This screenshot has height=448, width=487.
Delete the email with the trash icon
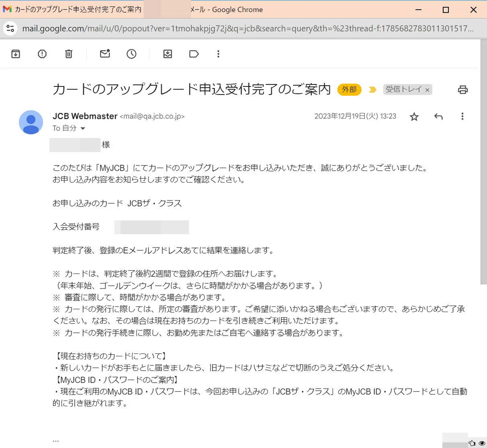[69, 54]
